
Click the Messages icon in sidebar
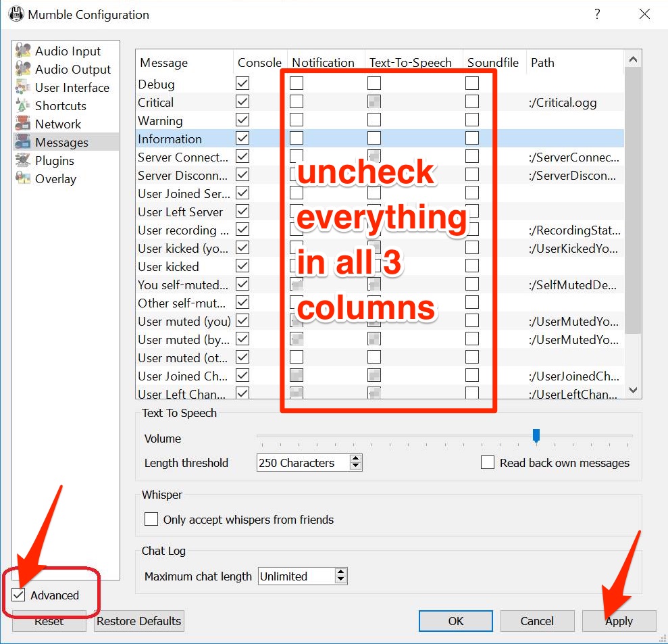(23, 142)
